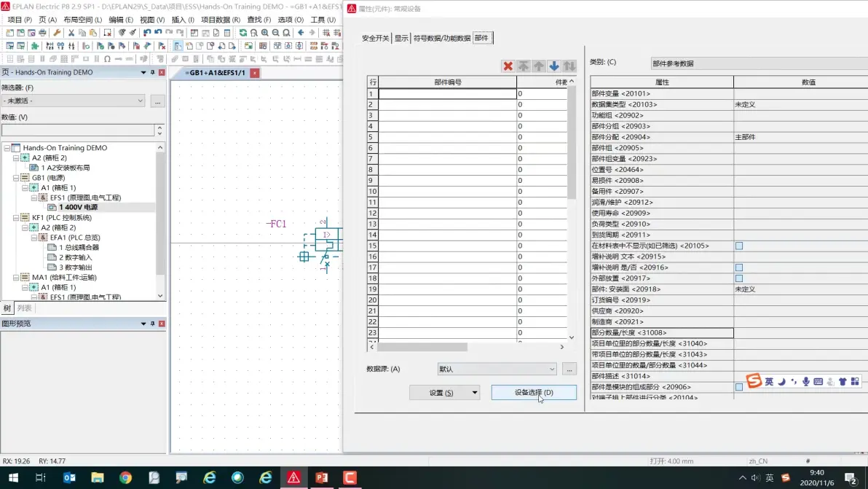
Task: Click the part number cell in row 1
Action: pyautogui.click(x=447, y=93)
